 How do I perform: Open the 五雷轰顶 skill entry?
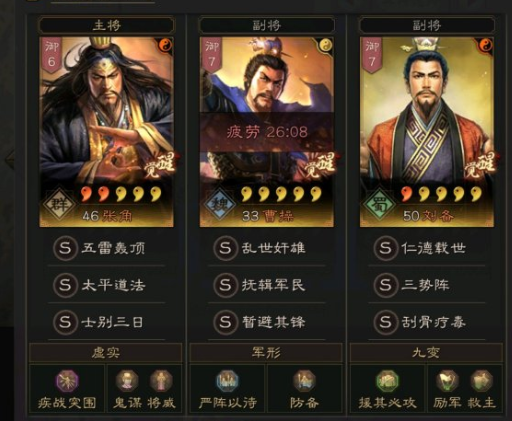tap(106, 248)
